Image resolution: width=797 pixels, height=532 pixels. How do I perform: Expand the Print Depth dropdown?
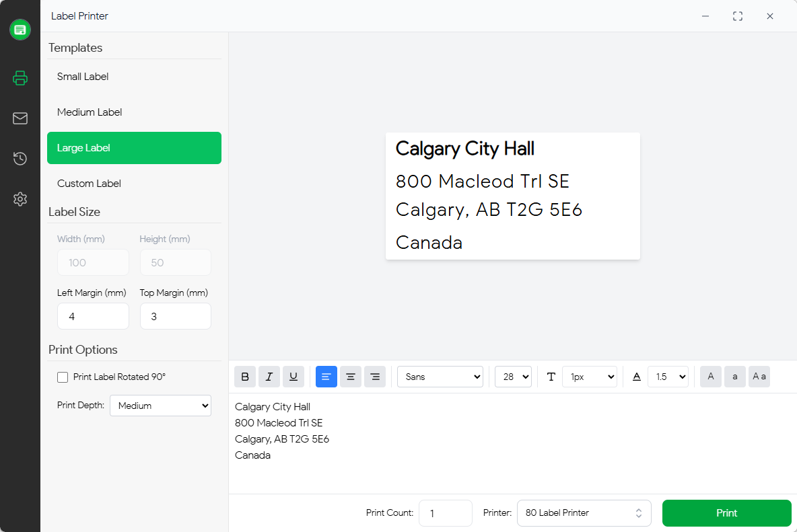(160, 406)
